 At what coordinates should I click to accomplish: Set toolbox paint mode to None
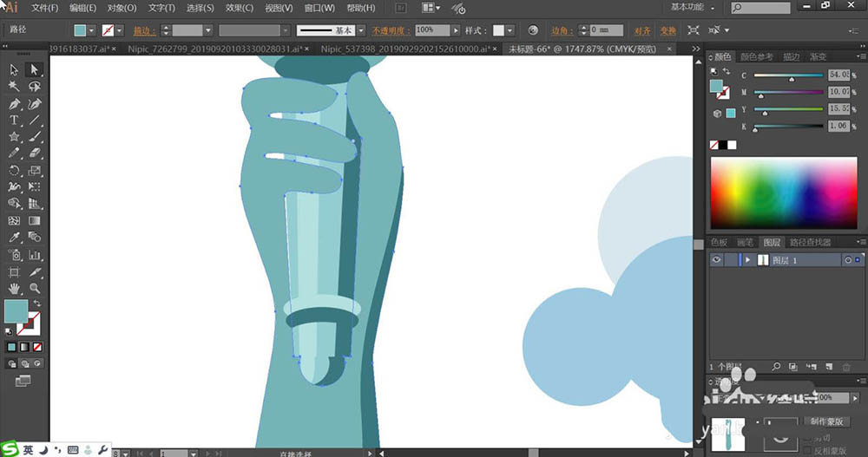[x=37, y=347]
